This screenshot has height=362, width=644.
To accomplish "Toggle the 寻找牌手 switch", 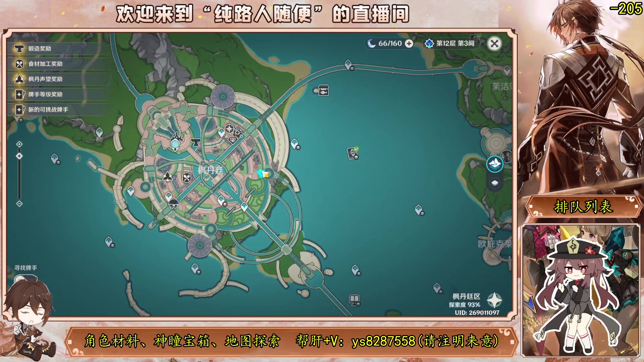I will coord(25,278).
